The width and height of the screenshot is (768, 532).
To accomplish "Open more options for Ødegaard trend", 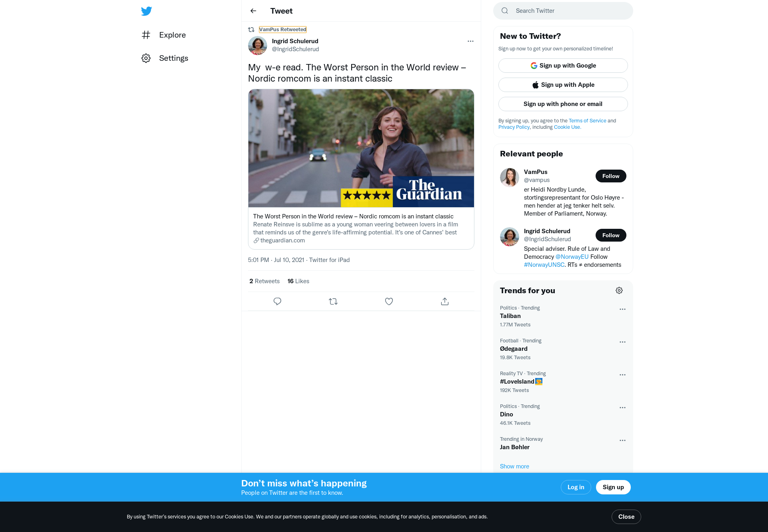I will point(622,342).
